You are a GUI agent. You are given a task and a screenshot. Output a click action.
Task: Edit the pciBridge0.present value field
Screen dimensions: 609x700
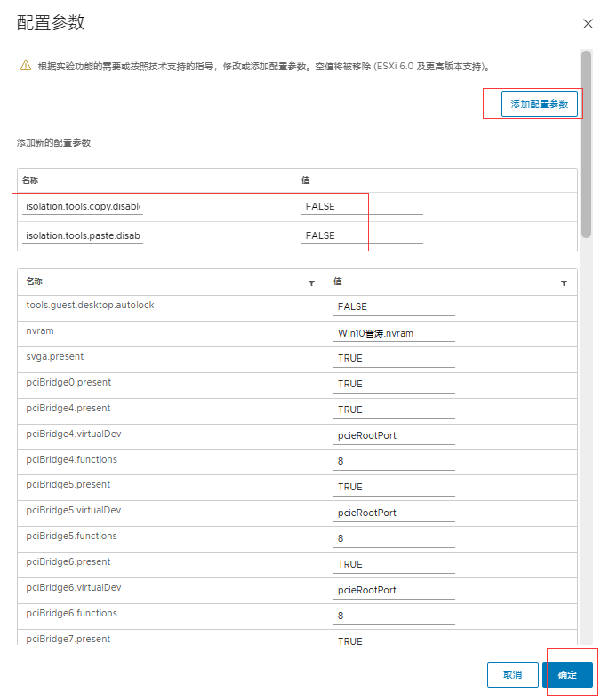coord(395,385)
